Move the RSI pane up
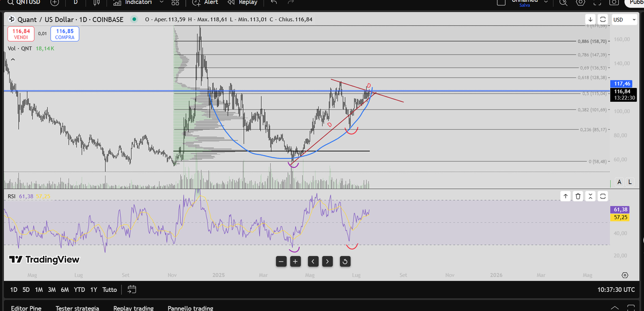Screen dimensions: 644x311 point(566,196)
